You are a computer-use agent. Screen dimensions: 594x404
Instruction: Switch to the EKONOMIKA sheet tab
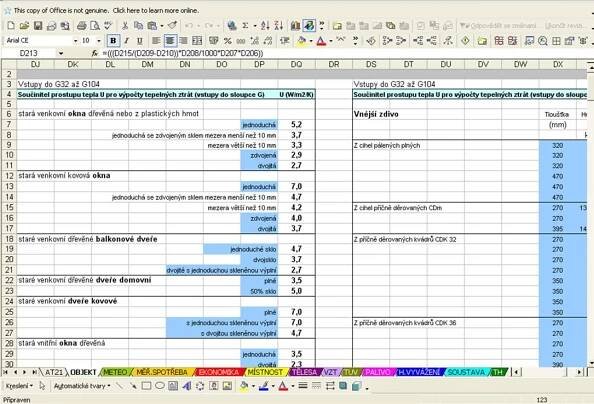pos(219,372)
